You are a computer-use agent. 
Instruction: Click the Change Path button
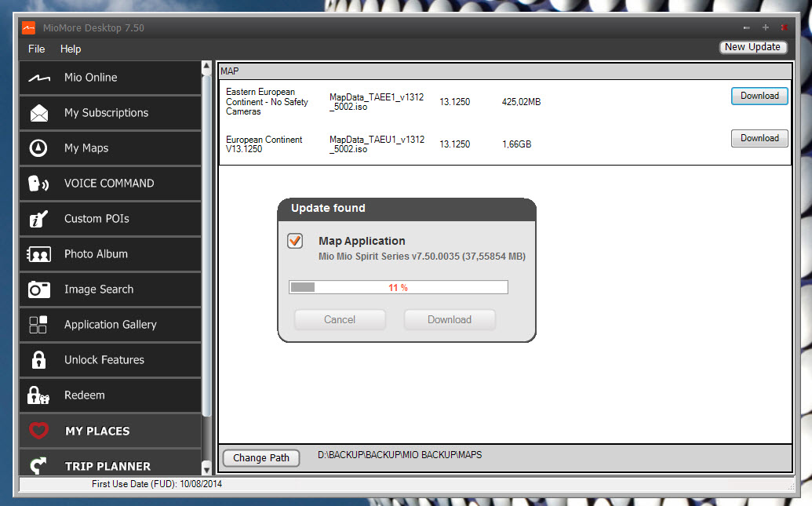pyautogui.click(x=261, y=458)
